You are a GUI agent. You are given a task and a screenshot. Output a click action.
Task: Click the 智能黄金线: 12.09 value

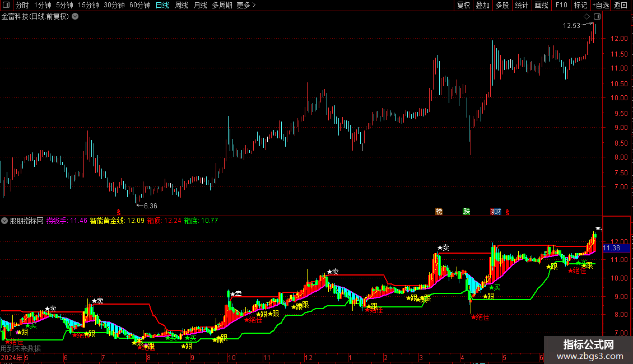117,221
